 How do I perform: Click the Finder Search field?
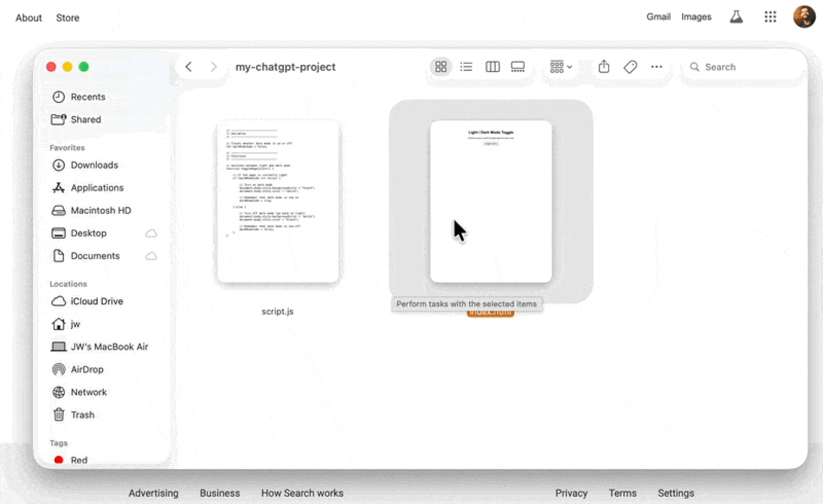click(744, 67)
